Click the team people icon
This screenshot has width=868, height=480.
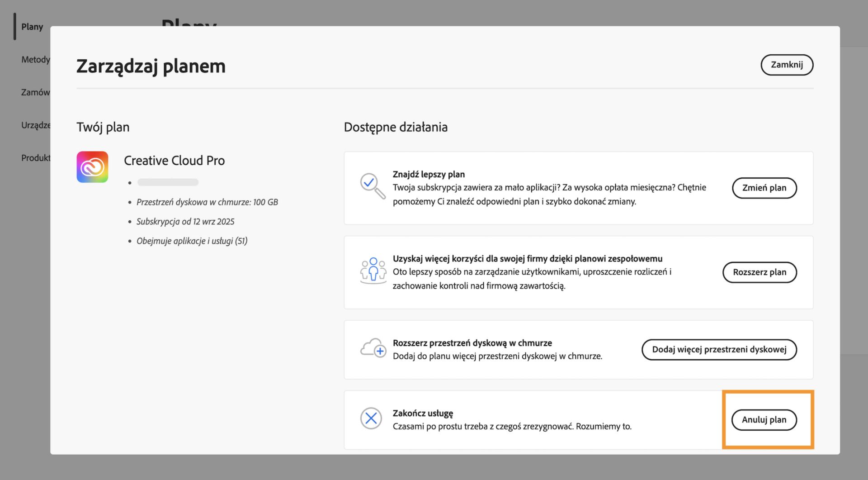pyautogui.click(x=373, y=270)
